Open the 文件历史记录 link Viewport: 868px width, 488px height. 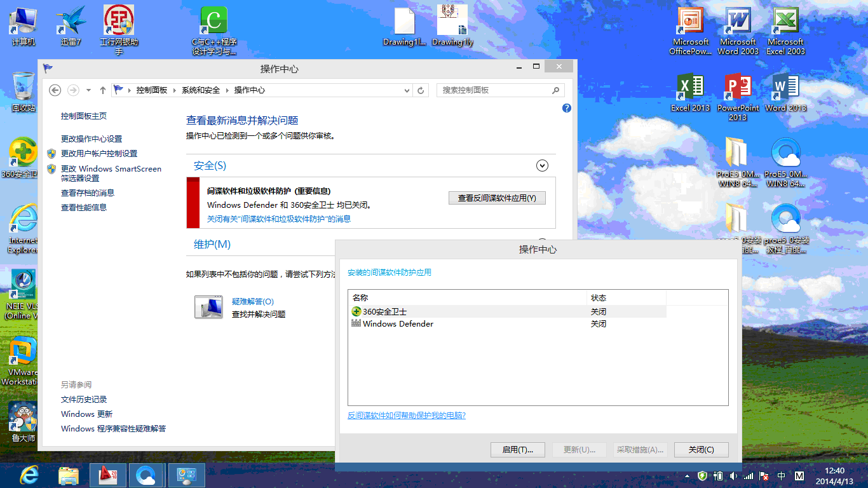coord(84,400)
